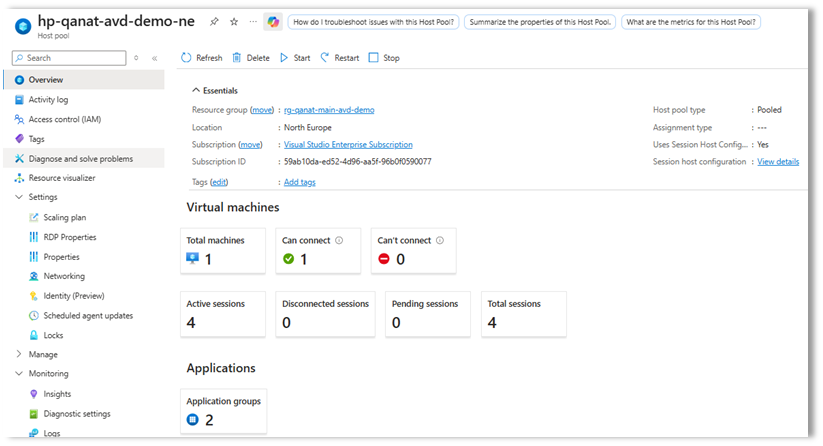
Task: Click the pin icon next to host pool title
Action: (x=214, y=21)
